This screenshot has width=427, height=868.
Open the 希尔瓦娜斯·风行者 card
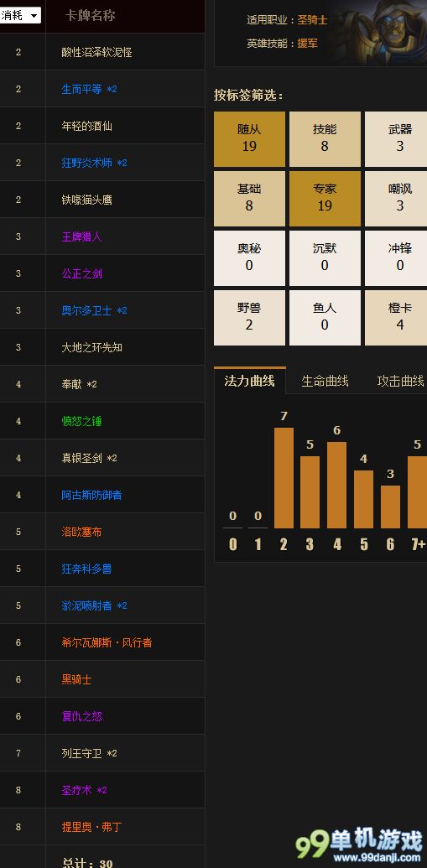(107, 642)
